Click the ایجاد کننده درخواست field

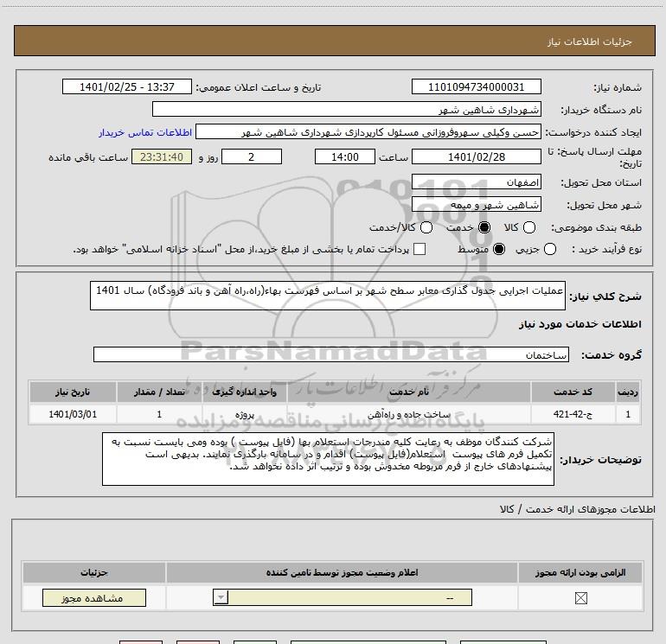click(368, 131)
